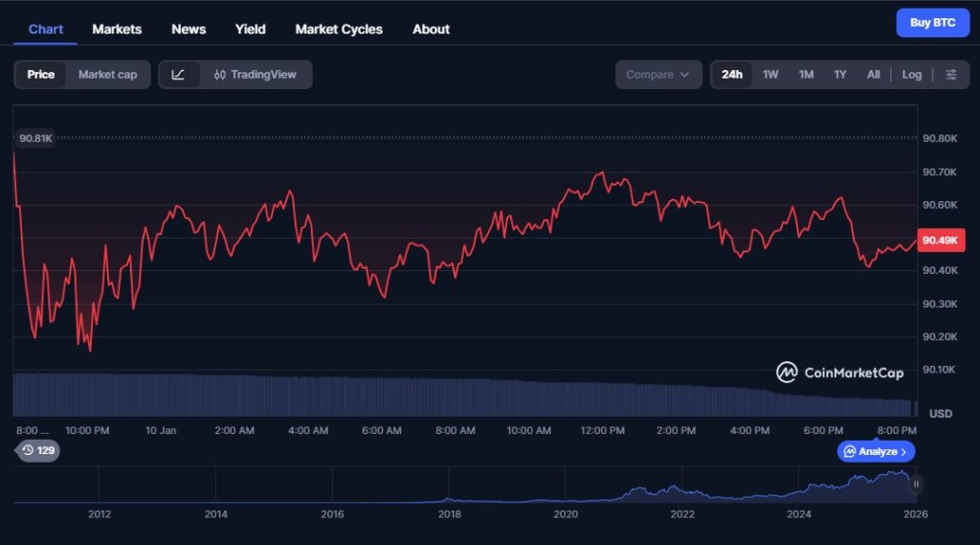The width and height of the screenshot is (980, 545).
Task: Click the CoinMarketCap watermark logo
Action: pyautogui.click(x=839, y=373)
